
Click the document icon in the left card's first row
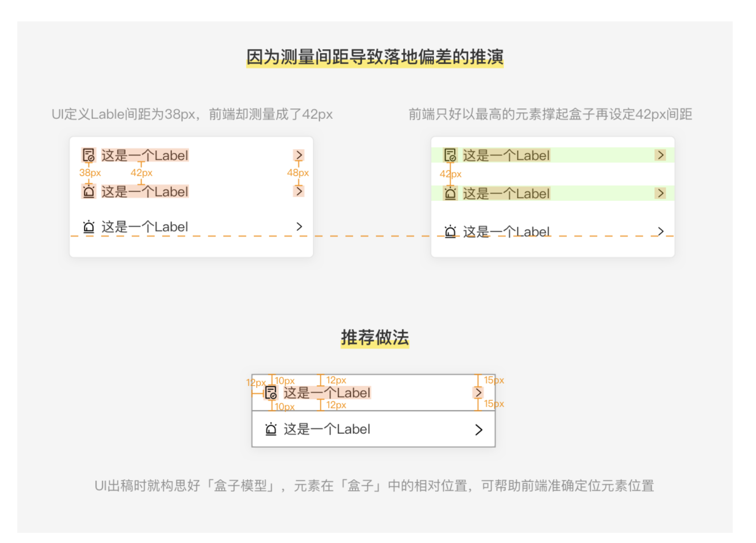coord(89,155)
